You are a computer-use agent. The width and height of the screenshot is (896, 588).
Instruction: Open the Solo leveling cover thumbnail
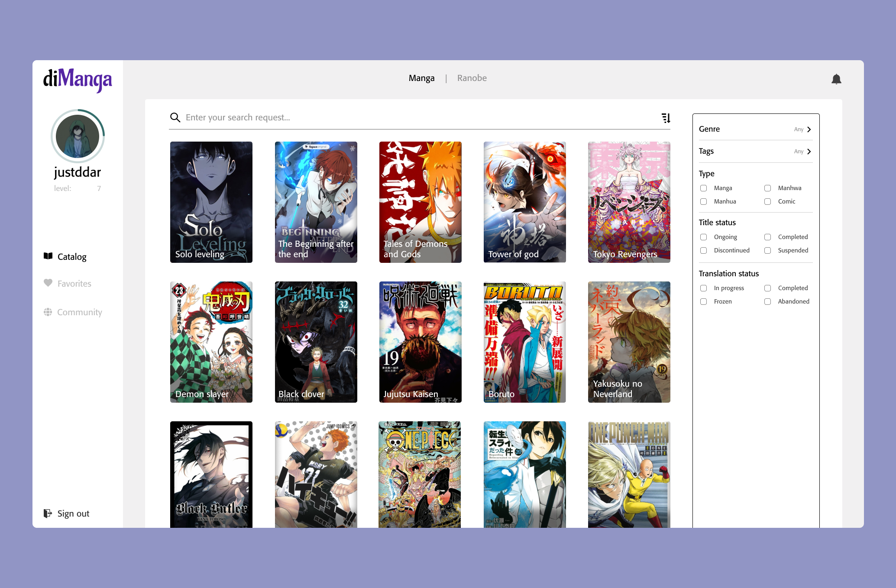(x=211, y=202)
